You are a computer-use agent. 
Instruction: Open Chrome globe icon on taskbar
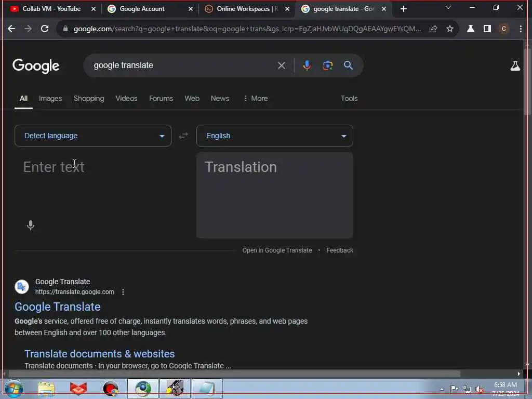point(143,389)
